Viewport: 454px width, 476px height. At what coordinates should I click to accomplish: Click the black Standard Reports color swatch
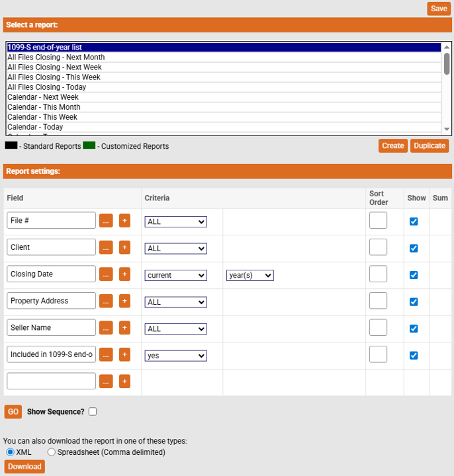(11, 145)
